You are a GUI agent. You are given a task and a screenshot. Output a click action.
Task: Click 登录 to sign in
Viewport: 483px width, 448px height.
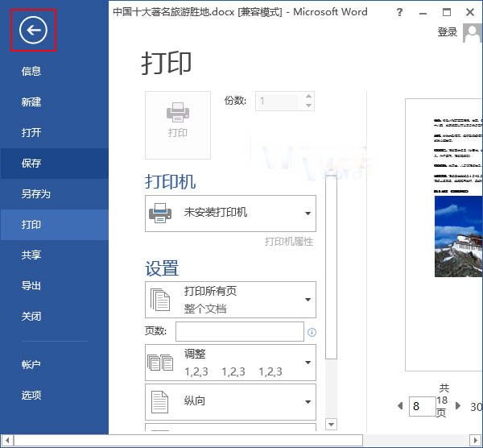click(x=448, y=32)
